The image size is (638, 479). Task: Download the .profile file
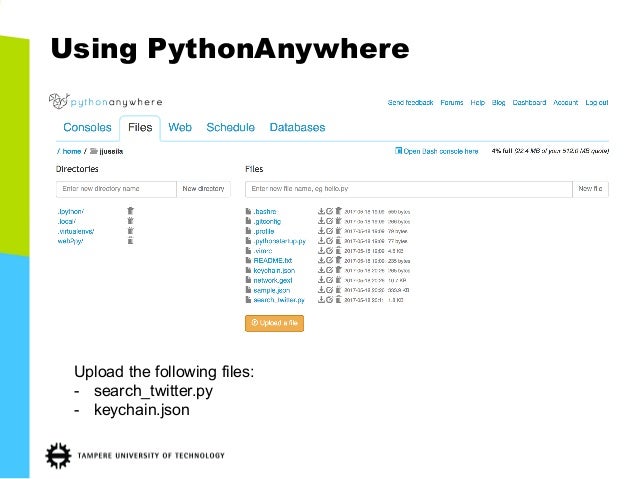(x=321, y=231)
